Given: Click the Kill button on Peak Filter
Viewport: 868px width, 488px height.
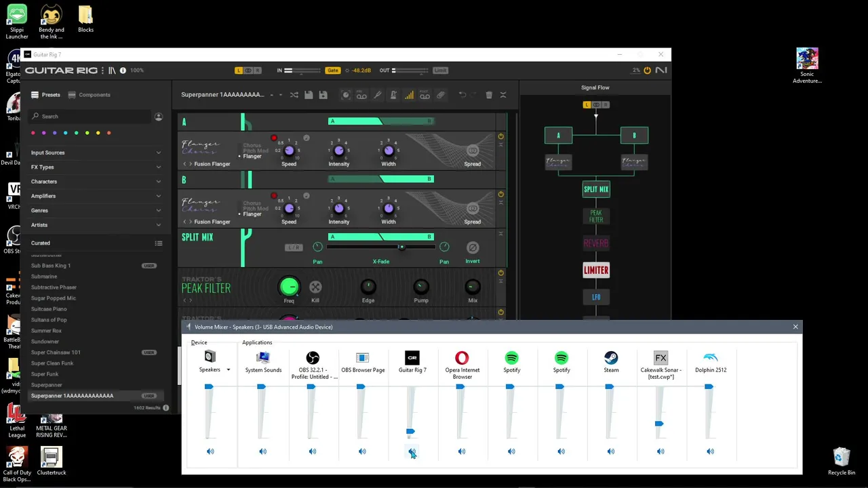Looking at the screenshot, I should [315, 287].
